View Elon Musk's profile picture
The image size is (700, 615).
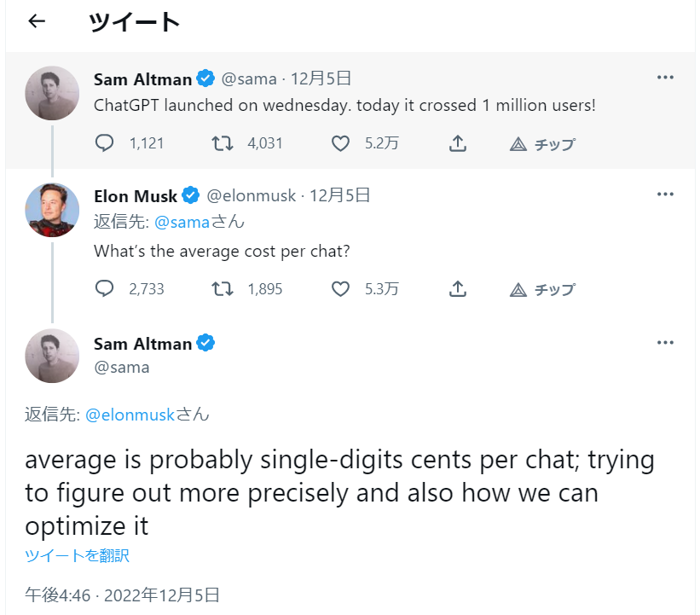coord(52,210)
